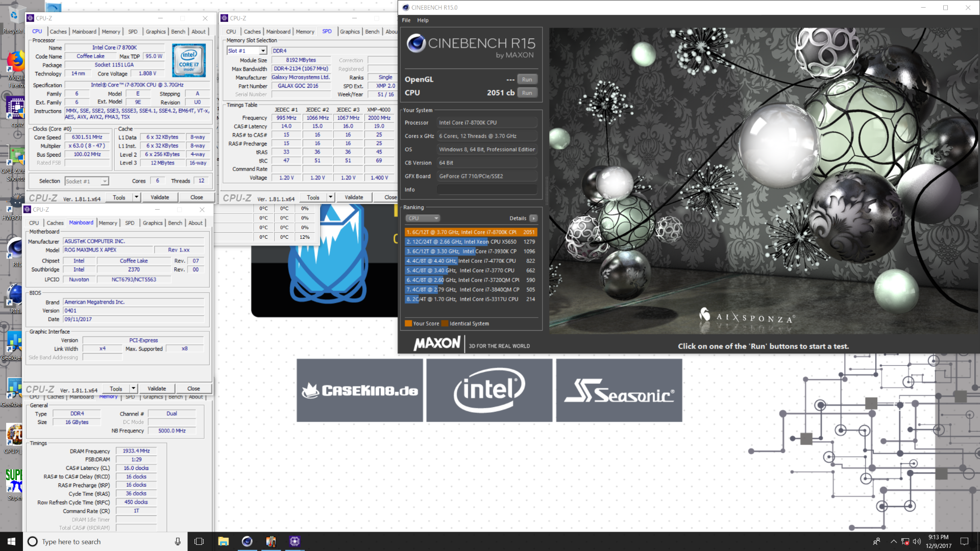Screen dimensions: 980x551
Task: Expand Tools dropdown arrow in CPU tab window
Action: (x=136, y=197)
